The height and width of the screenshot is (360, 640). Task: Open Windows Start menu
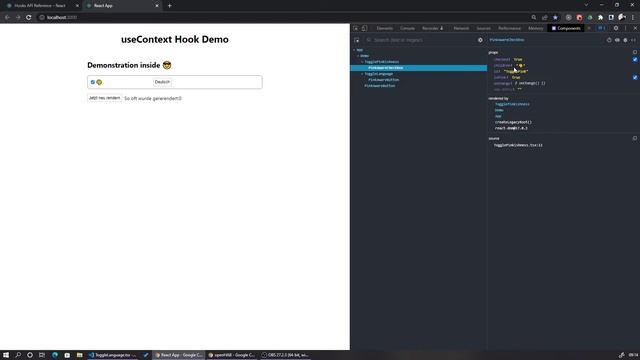point(6,355)
